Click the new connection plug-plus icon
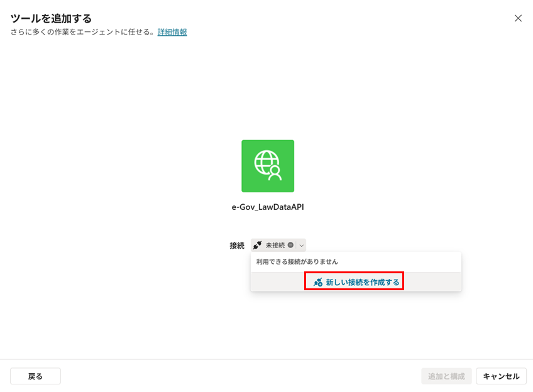This screenshot has width=533, height=392. (318, 282)
